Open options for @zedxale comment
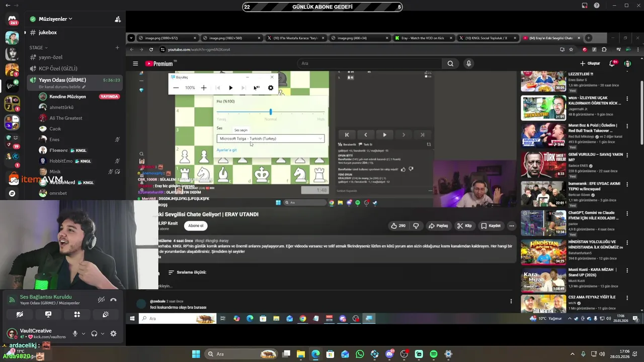644x362 pixels. [511, 301]
